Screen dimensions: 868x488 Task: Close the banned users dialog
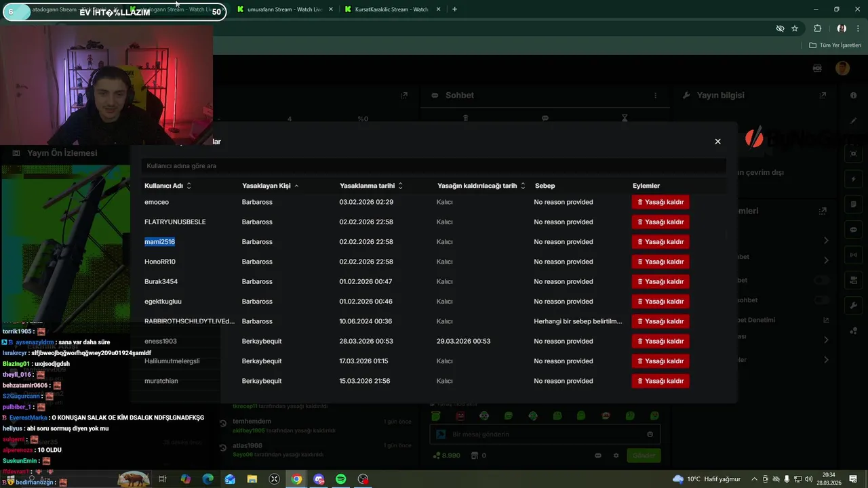(717, 142)
